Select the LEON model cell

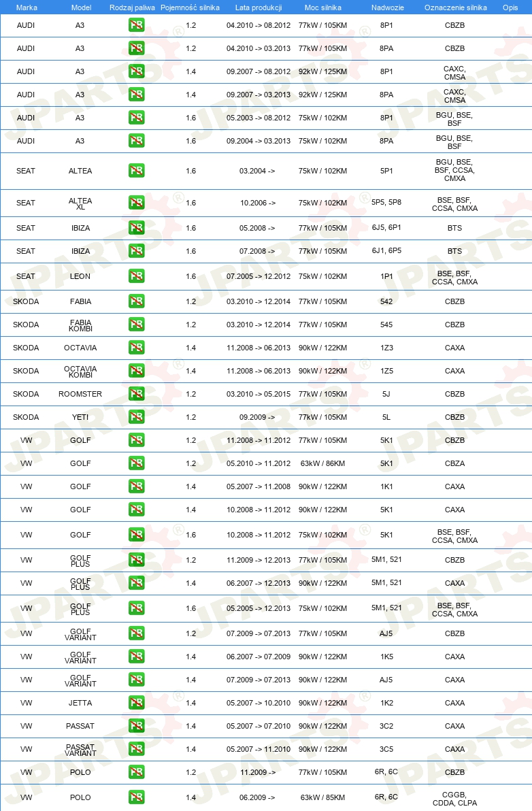point(80,276)
